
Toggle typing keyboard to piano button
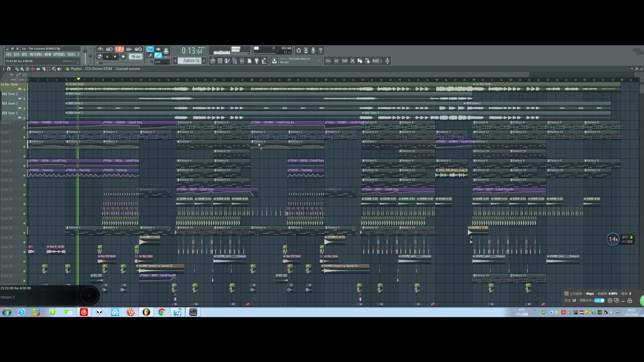150,49
